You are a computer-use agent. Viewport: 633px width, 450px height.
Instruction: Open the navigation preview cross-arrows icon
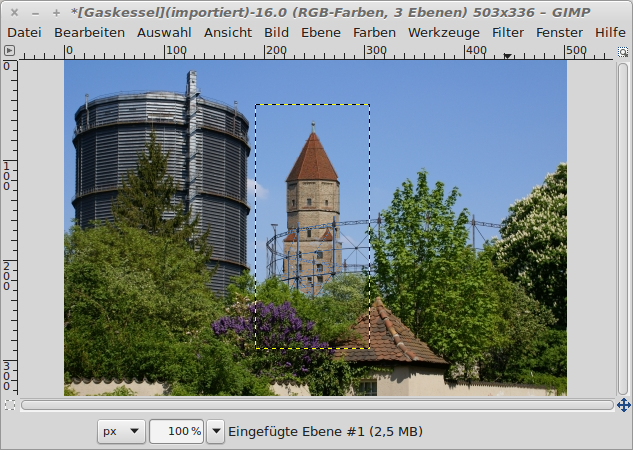(x=624, y=405)
